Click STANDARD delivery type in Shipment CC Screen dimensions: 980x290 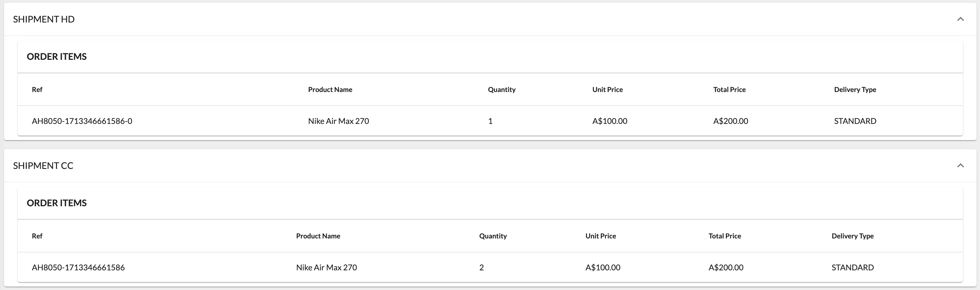click(x=852, y=267)
